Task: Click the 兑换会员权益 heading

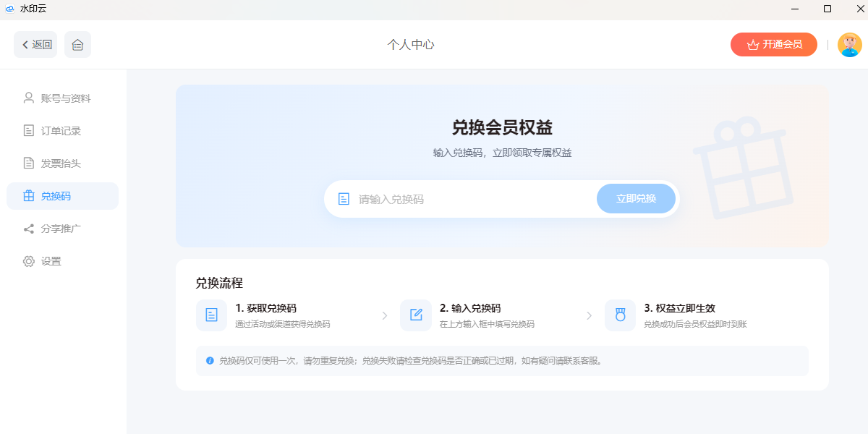Action: 502,128
